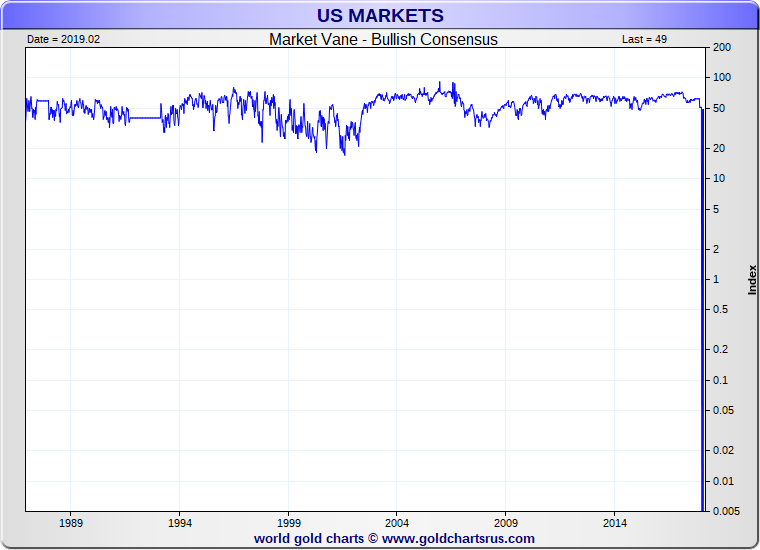760x550 pixels.
Task: Select the 20 tick on the y-axis
Action: coord(719,149)
